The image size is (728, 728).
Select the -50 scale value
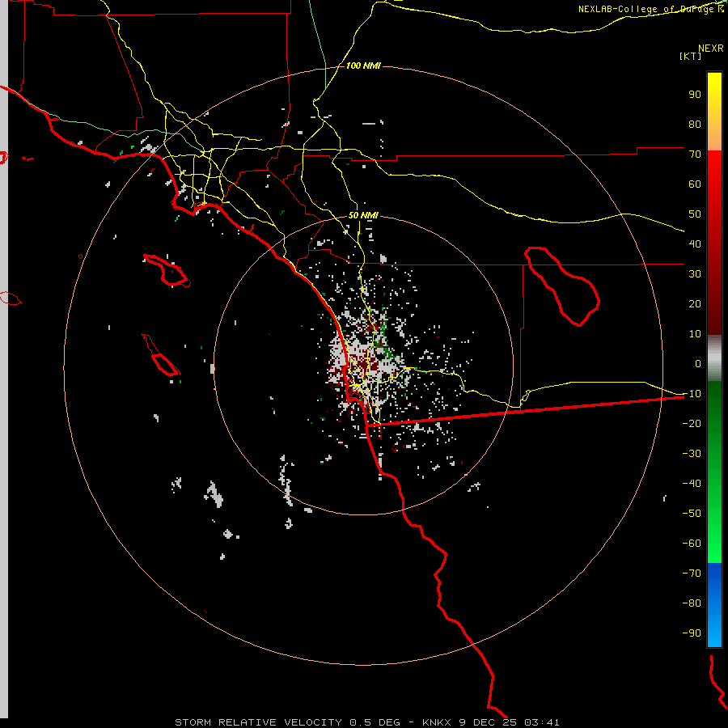click(x=692, y=514)
